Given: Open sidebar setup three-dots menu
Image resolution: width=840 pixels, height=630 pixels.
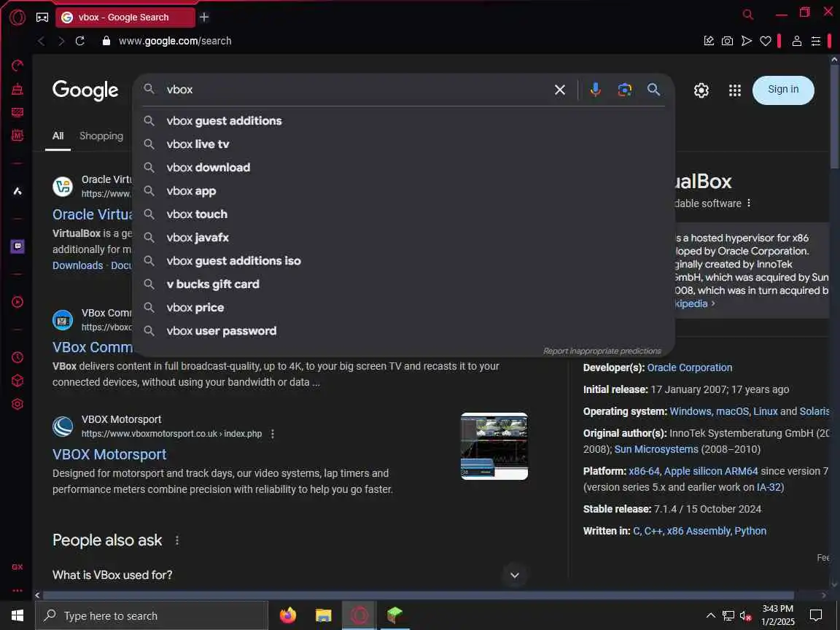Looking at the screenshot, I should tap(17, 591).
